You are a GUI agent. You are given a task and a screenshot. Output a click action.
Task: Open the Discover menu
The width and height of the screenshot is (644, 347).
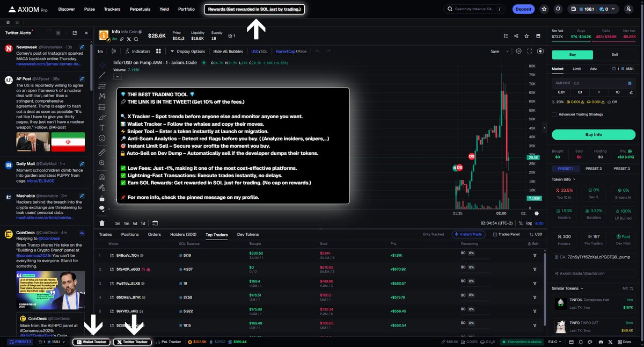[x=67, y=9]
